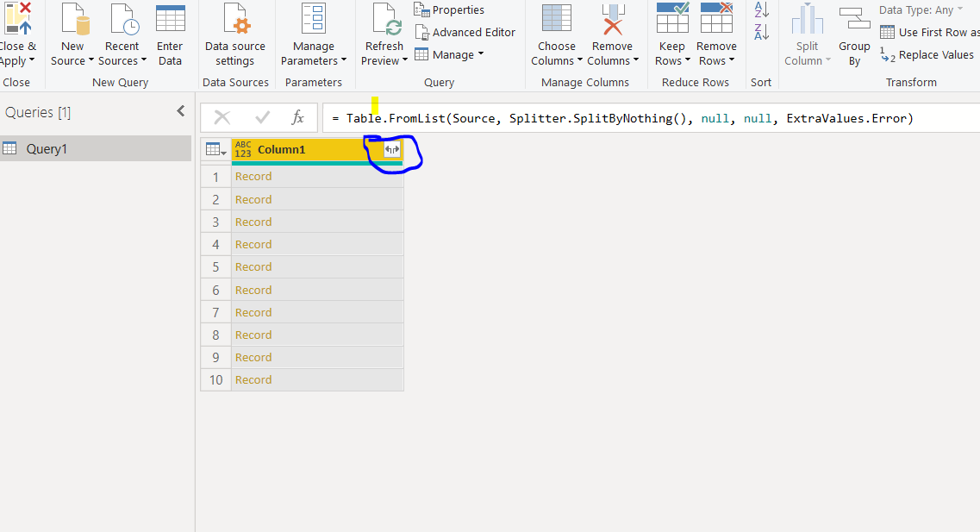Collapse the Queries pane
Screen dimensions: 980x532
[181, 111]
